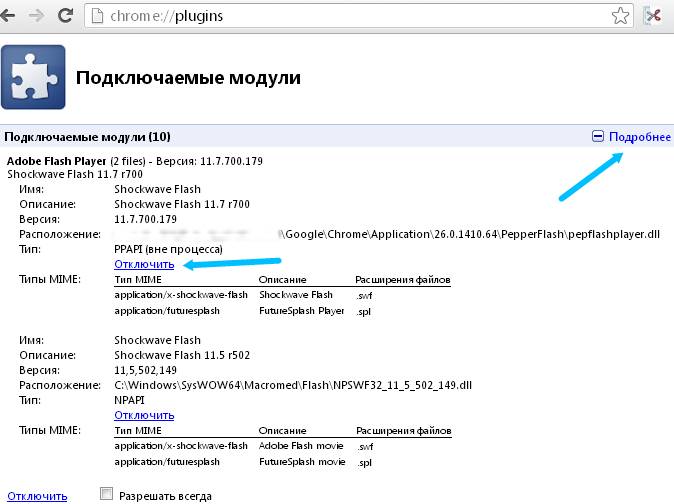Click the Подключаемые модули page title
The image size is (674, 504).
(x=189, y=77)
